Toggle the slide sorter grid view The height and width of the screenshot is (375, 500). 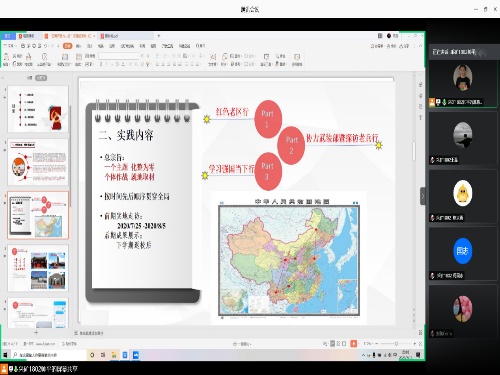(338, 343)
